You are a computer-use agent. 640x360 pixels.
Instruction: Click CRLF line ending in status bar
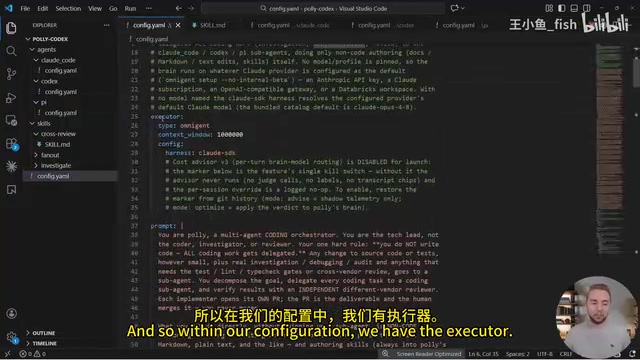(x=566, y=354)
